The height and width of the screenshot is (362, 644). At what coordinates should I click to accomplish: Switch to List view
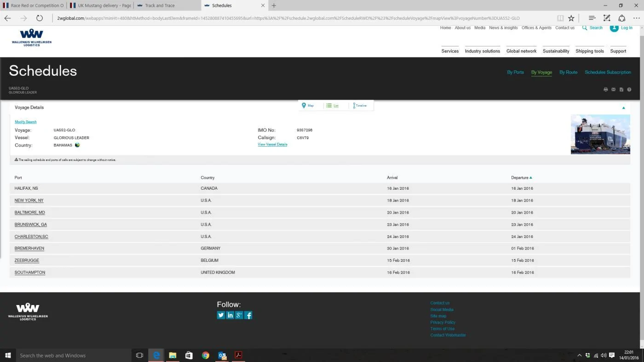click(333, 106)
